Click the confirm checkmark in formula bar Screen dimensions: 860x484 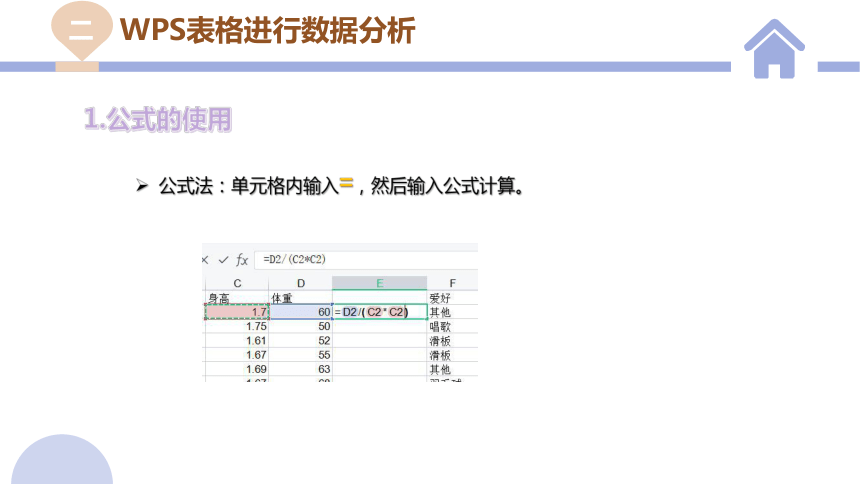point(223,260)
